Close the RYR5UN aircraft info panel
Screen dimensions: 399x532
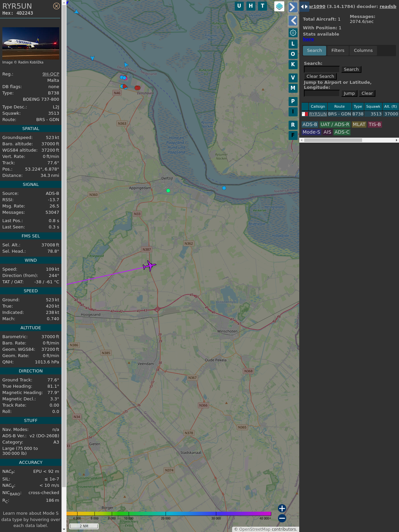point(57,6)
